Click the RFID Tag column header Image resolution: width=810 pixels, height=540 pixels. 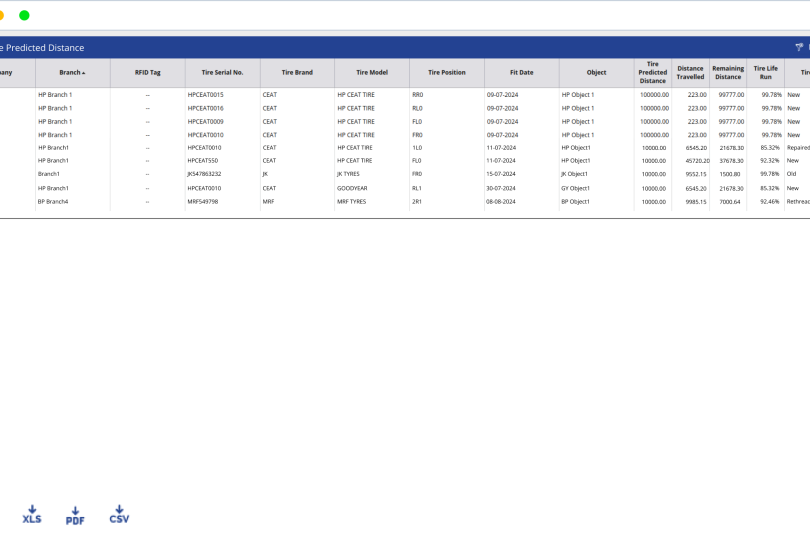tap(147, 73)
